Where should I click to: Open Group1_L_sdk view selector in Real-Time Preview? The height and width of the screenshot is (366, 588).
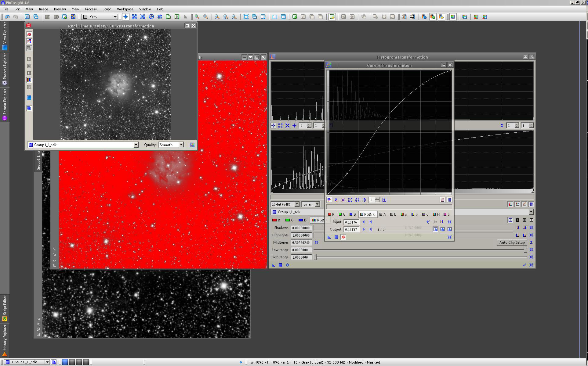tap(83, 145)
